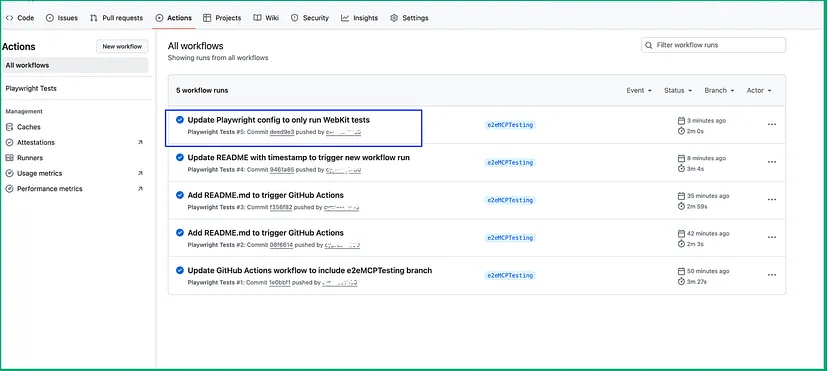Click calendar icon beside '3 minutes ago'
828x371 pixels.
681,120
